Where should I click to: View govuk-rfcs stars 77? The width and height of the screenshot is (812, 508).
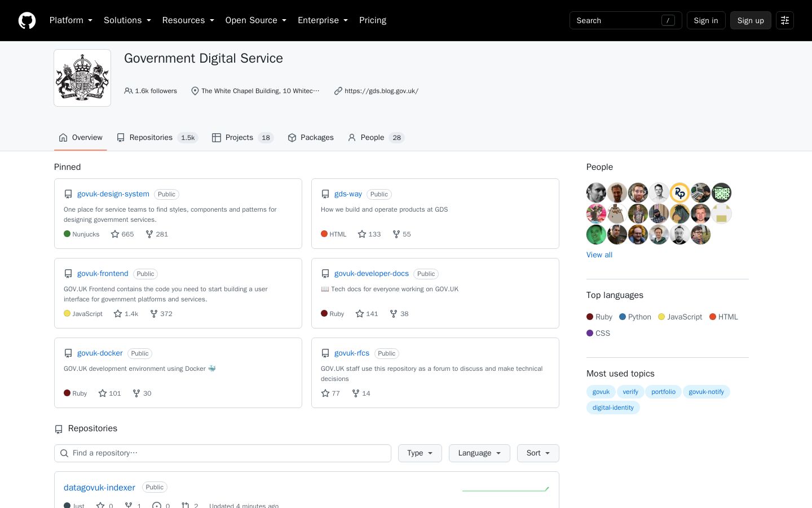tap(330, 393)
